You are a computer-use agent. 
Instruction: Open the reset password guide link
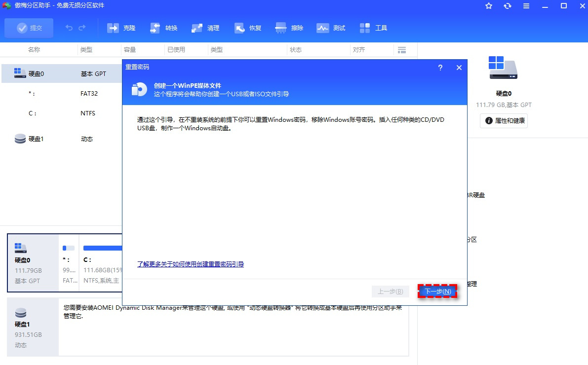(x=190, y=264)
